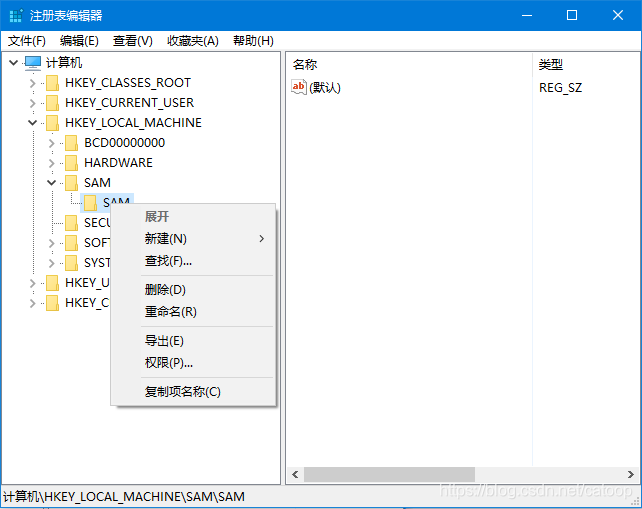Choose 删除(D) from context menu
The image size is (642, 509).
(193, 290)
